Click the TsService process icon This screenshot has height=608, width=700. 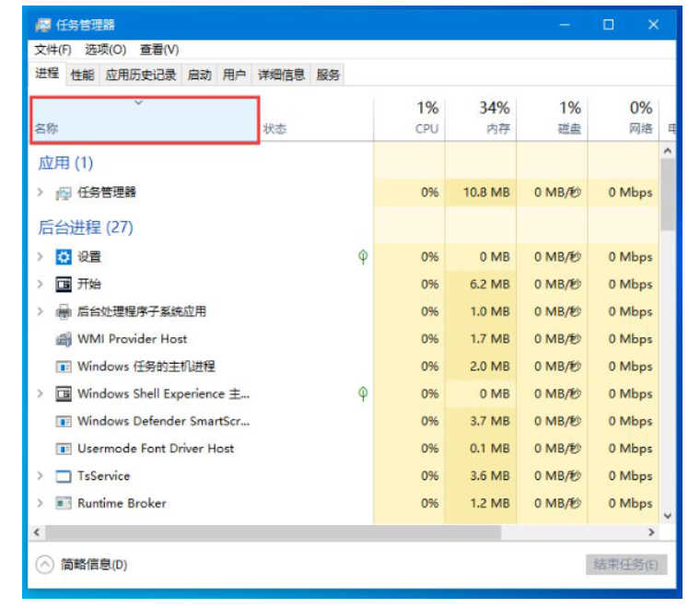click(64, 476)
